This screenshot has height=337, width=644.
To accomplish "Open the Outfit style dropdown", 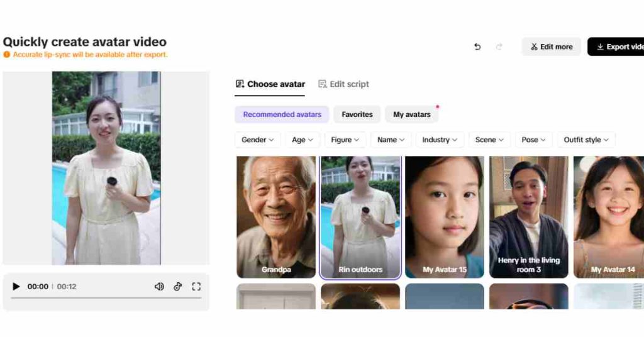I will 586,140.
